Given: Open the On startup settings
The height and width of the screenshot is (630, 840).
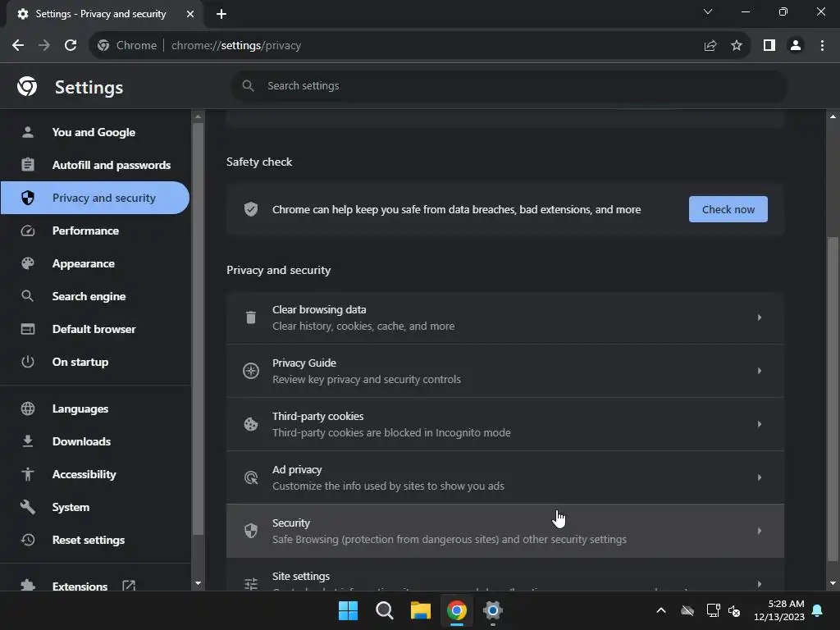Looking at the screenshot, I should click(x=95, y=362).
